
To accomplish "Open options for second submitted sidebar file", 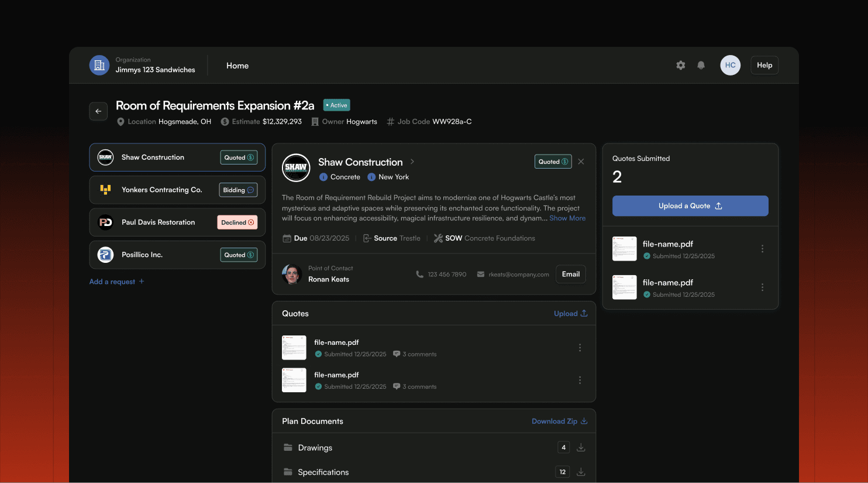I will (762, 287).
